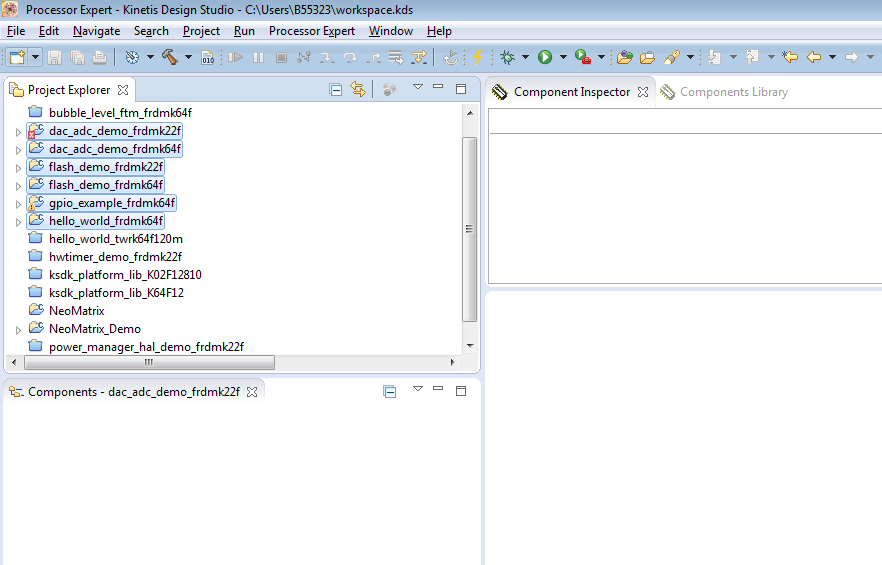Click the green Run button icon
This screenshot has height=565, width=882.
coord(545,57)
